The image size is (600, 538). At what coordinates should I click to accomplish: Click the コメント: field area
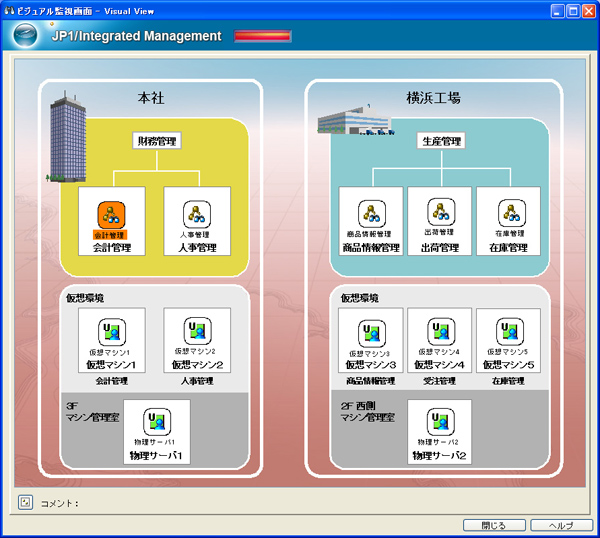pyautogui.click(x=60, y=503)
